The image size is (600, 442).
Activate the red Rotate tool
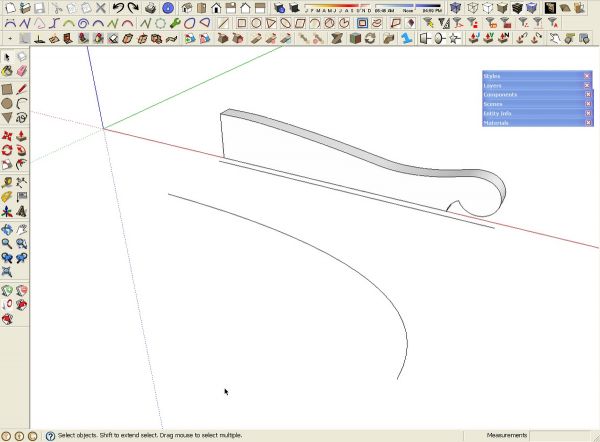[7, 150]
